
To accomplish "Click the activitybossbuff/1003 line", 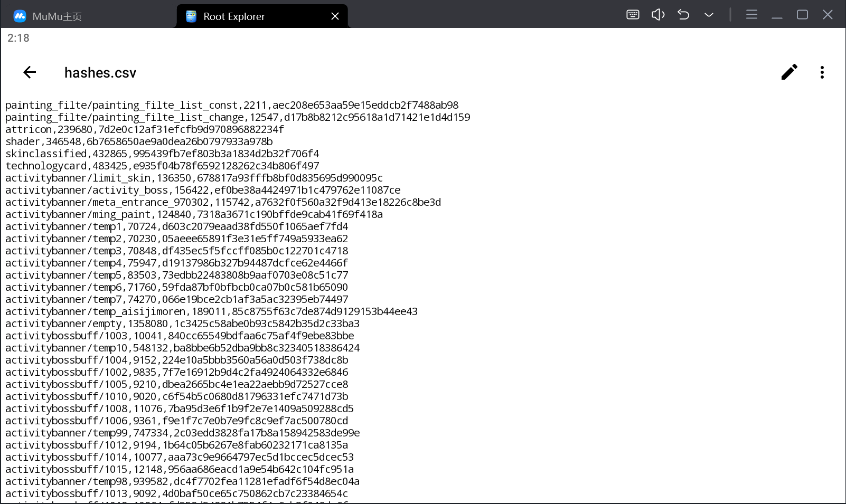I will (x=180, y=336).
